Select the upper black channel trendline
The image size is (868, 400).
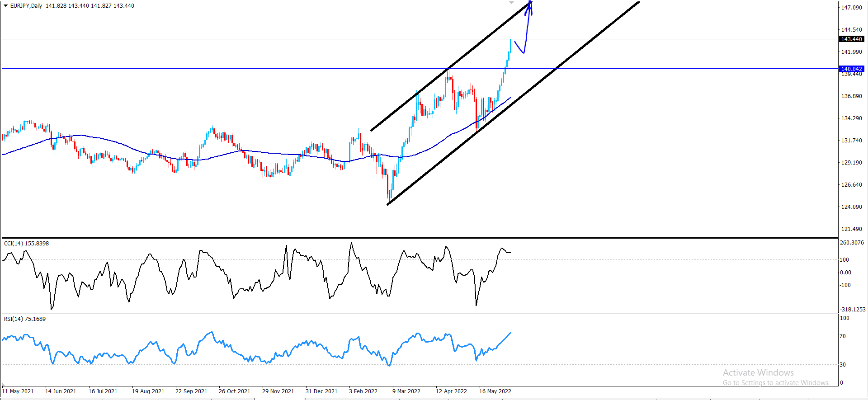[450, 66]
